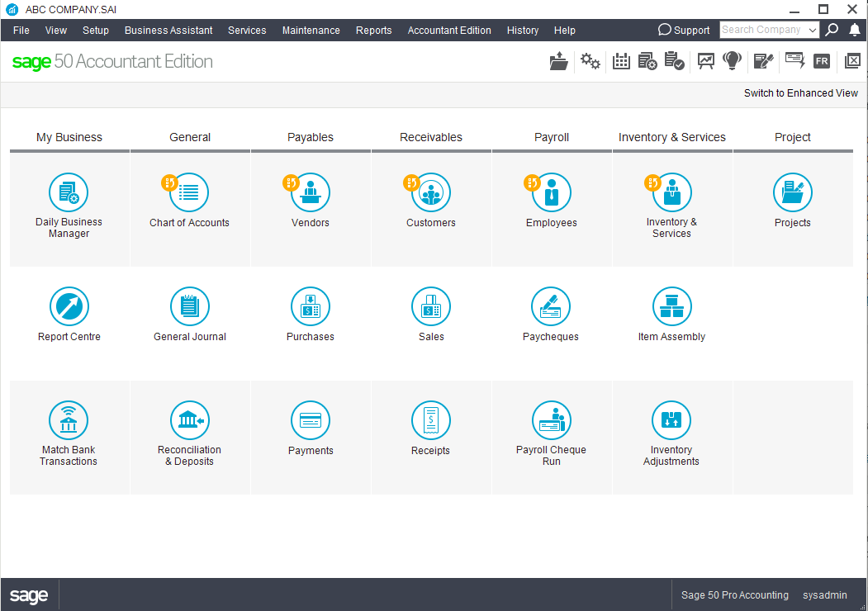Open the View menu
This screenshot has width=868, height=611.
click(56, 31)
